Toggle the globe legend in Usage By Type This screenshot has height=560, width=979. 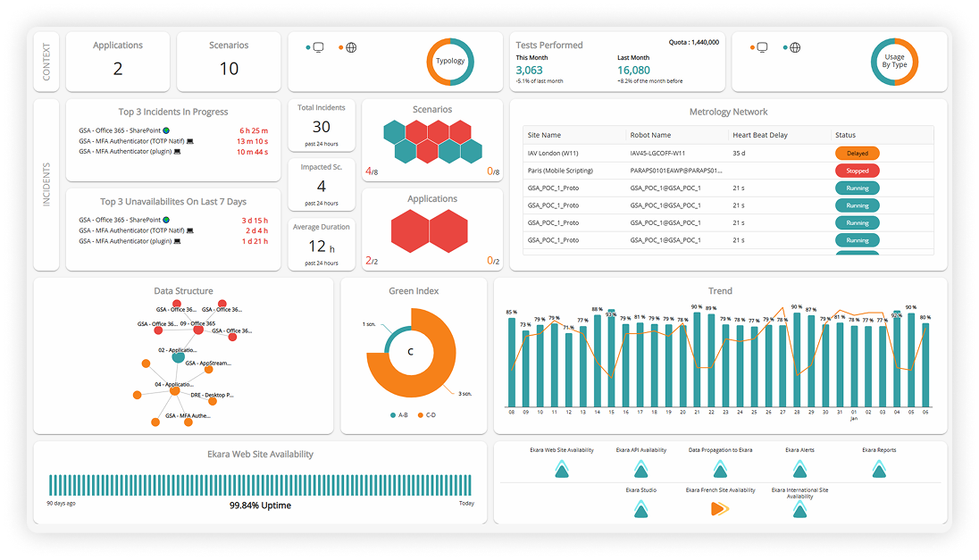point(794,46)
